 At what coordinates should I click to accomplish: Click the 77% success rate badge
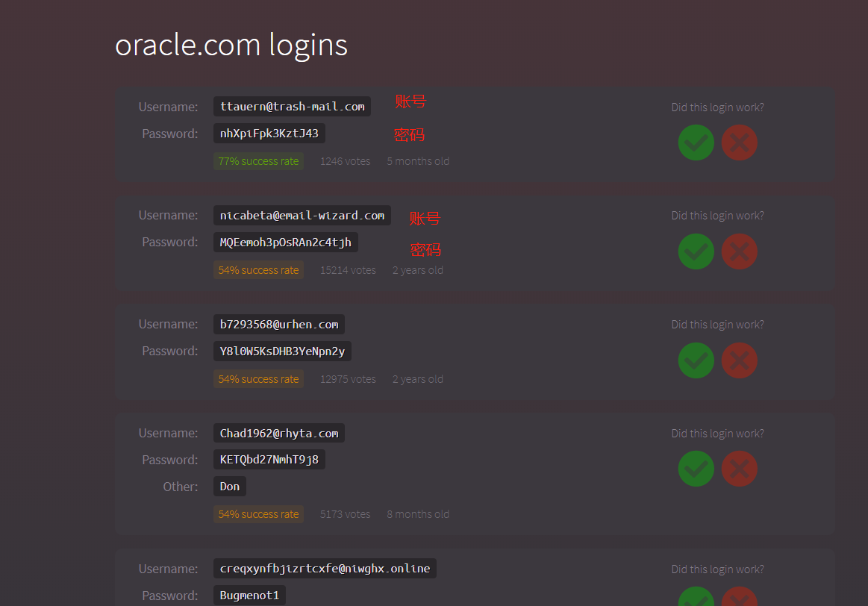pyautogui.click(x=258, y=161)
